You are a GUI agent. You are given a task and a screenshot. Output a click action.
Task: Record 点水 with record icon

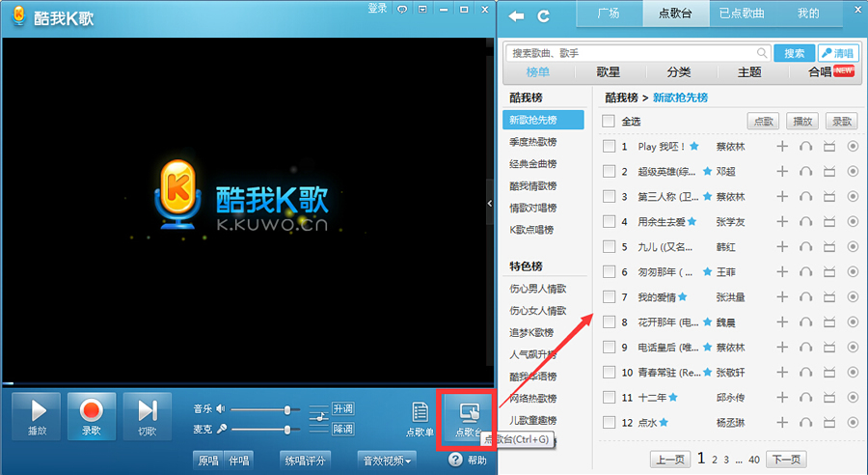click(x=853, y=422)
